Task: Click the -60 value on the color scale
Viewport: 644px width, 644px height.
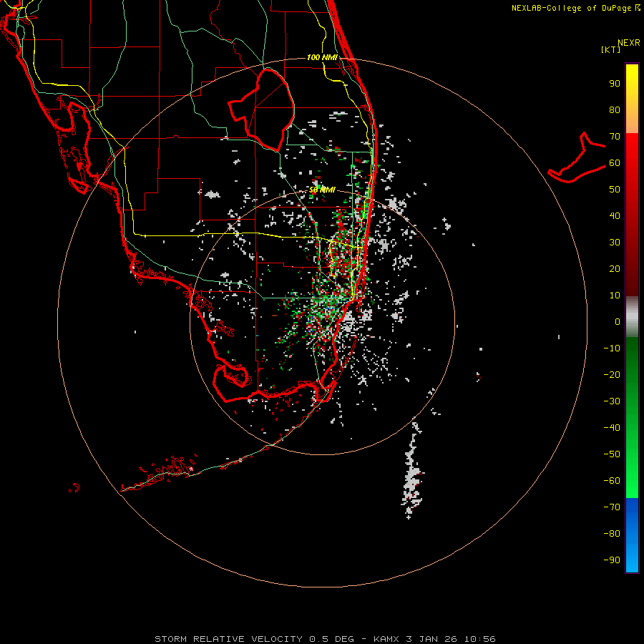Action: [x=612, y=481]
